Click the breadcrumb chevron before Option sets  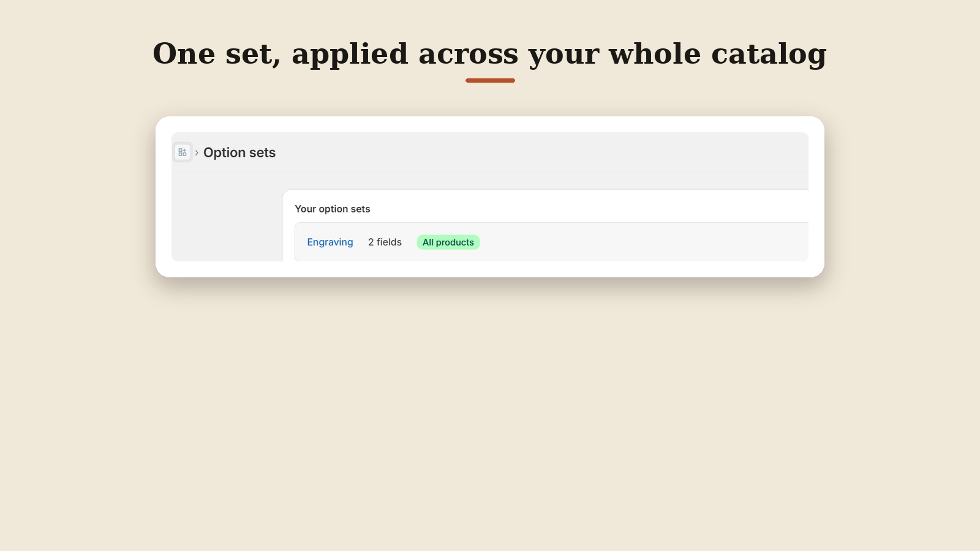pos(197,153)
